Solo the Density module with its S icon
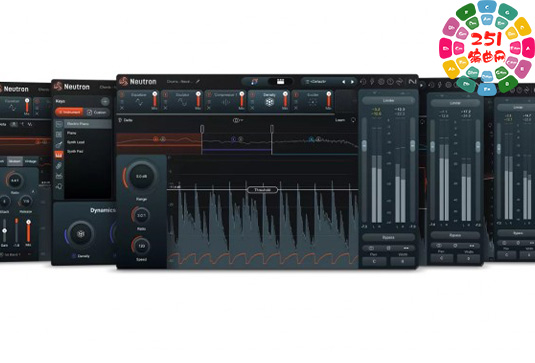Screen dimensions: 535x363 click(252, 102)
